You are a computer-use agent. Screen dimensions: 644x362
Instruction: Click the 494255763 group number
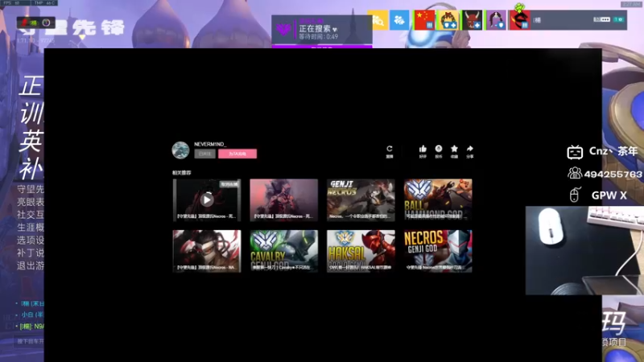(x=613, y=175)
